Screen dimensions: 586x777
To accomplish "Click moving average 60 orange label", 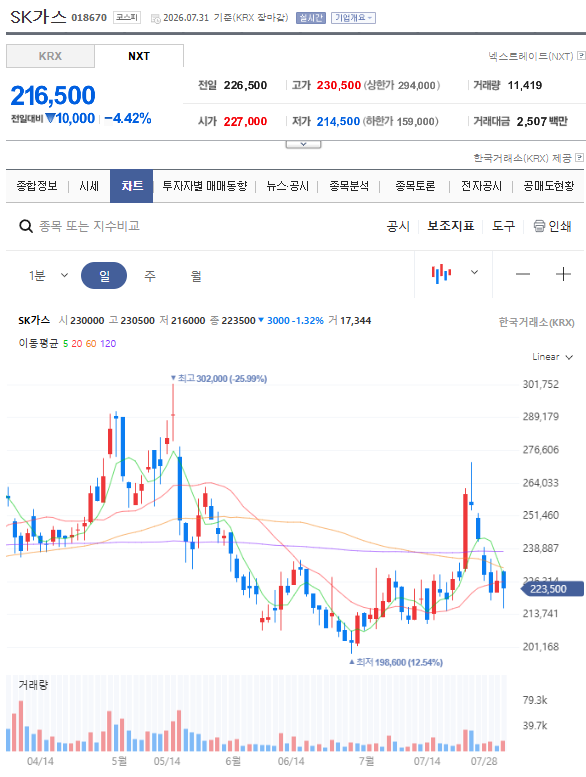I will click(91, 344).
